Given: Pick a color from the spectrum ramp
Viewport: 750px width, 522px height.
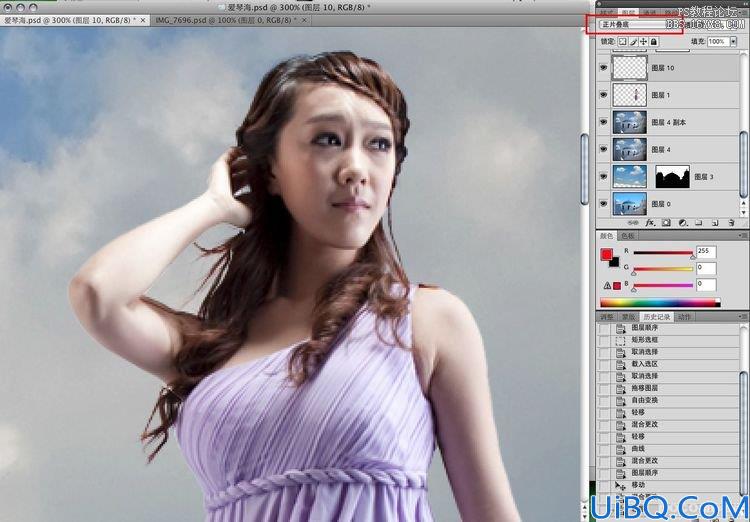Looking at the screenshot, I should [x=660, y=303].
